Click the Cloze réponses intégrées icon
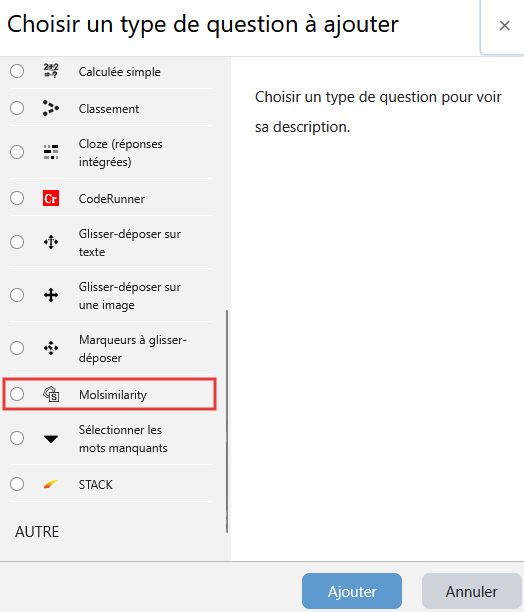 51,152
